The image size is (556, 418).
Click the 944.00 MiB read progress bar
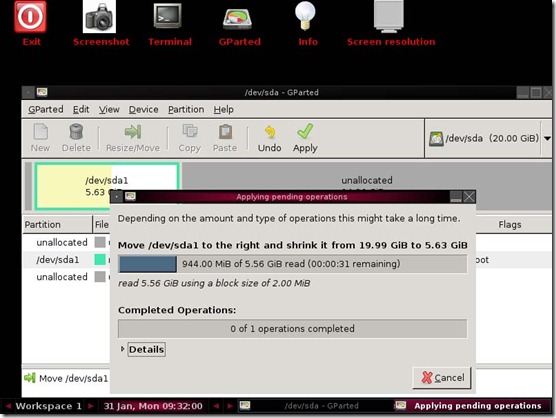click(293, 264)
